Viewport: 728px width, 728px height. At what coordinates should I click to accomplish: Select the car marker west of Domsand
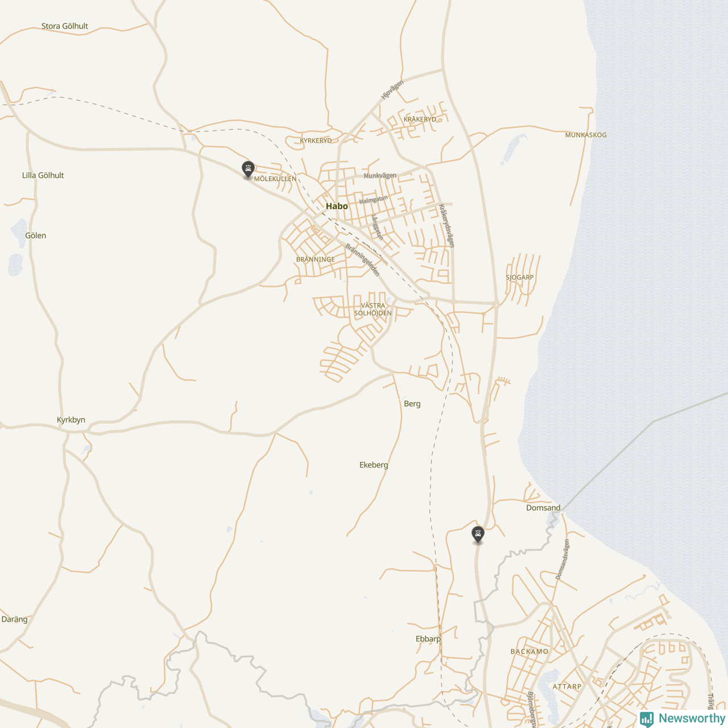point(478,534)
